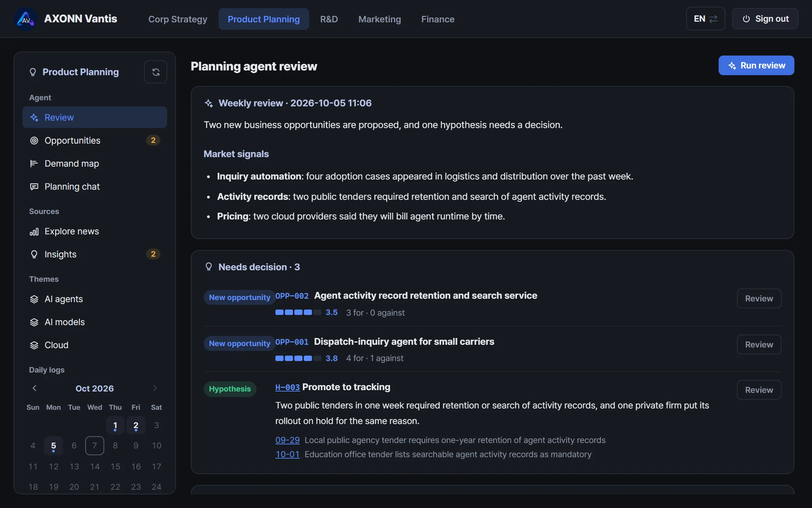Pick October 7 in the Daily logs calendar
The image size is (812, 508).
(x=95, y=446)
